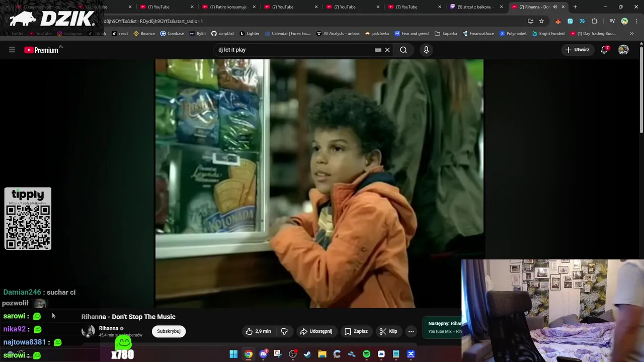Image resolution: width=644 pixels, height=362 pixels.
Task: Open Rihanna channel avatar
Action: tap(88, 331)
